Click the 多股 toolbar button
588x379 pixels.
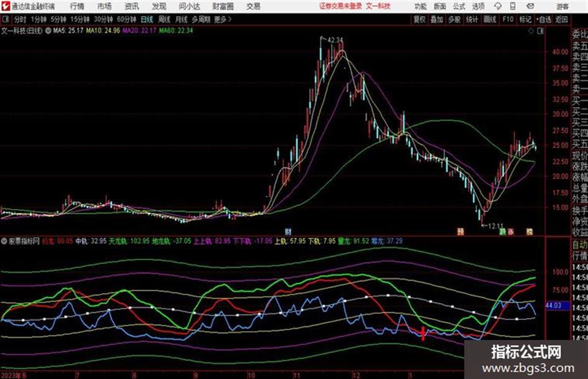click(454, 19)
